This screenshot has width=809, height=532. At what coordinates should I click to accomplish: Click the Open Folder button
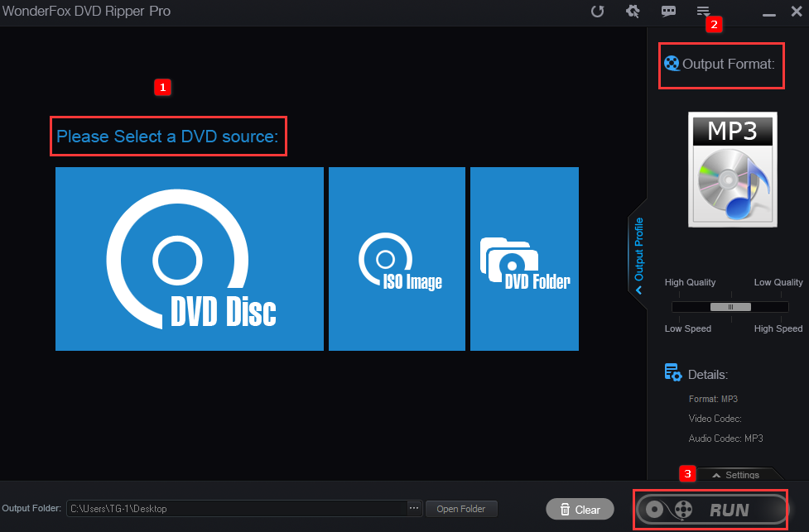tap(461, 509)
